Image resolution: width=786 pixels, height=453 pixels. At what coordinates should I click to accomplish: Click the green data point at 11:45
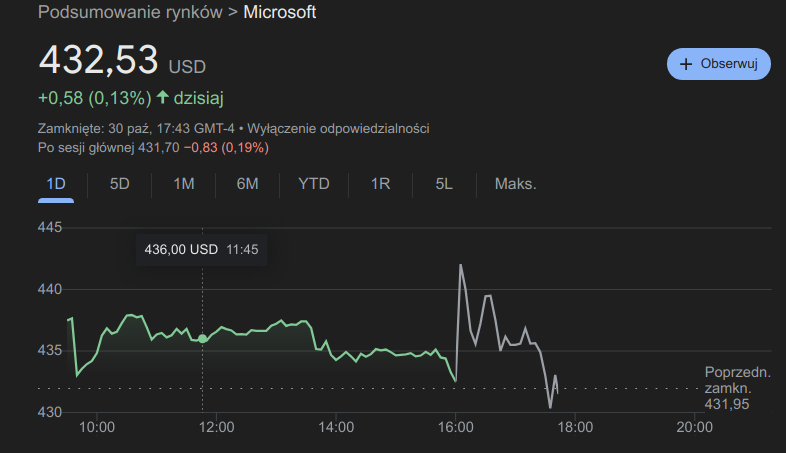(203, 339)
